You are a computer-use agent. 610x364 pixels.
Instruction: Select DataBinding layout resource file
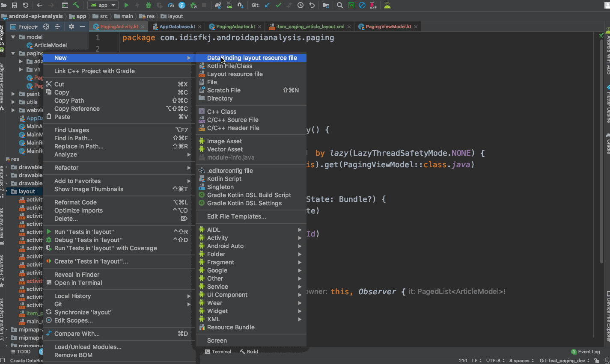pyautogui.click(x=252, y=58)
